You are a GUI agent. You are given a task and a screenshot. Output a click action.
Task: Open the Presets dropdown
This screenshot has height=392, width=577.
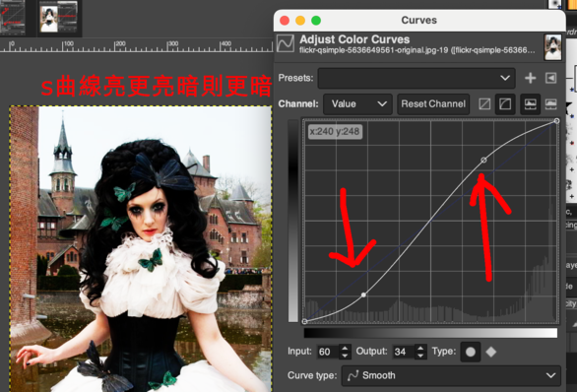[417, 78]
